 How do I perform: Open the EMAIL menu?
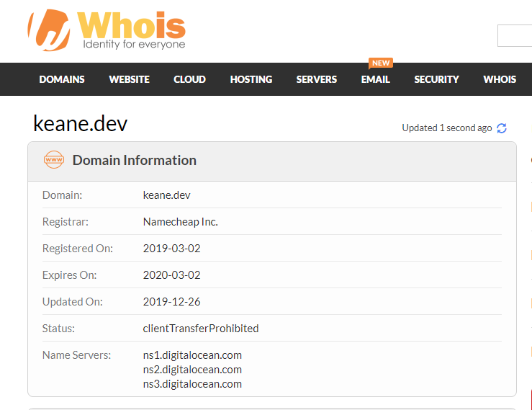pos(376,79)
